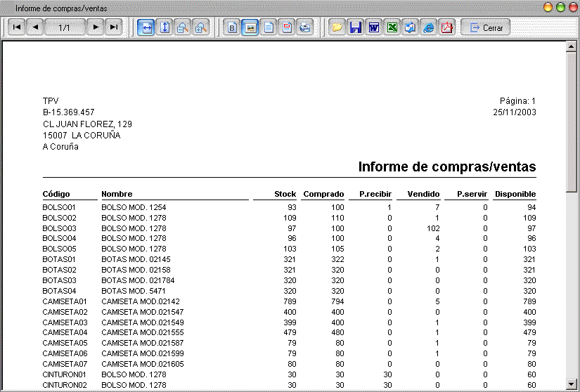Click the vertical scrollbar down arrow
This screenshot has width=580, height=392.
pyautogui.click(x=572, y=384)
